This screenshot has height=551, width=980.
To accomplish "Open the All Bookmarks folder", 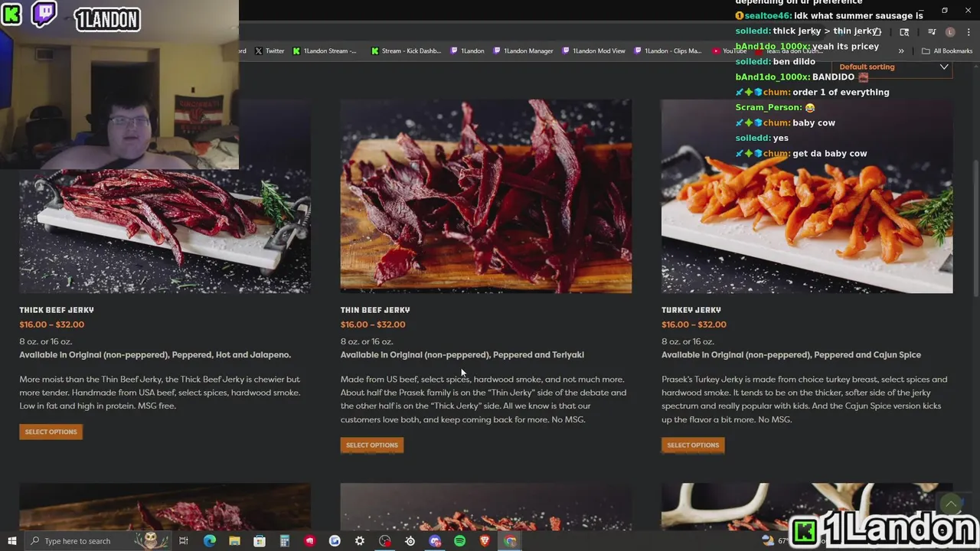I will [x=947, y=51].
